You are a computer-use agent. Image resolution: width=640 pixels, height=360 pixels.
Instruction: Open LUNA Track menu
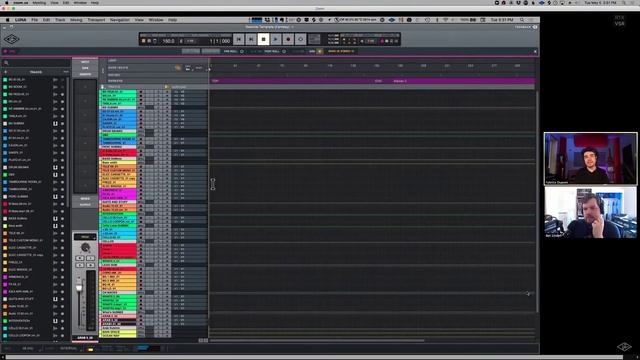pyautogui.click(x=60, y=20)
